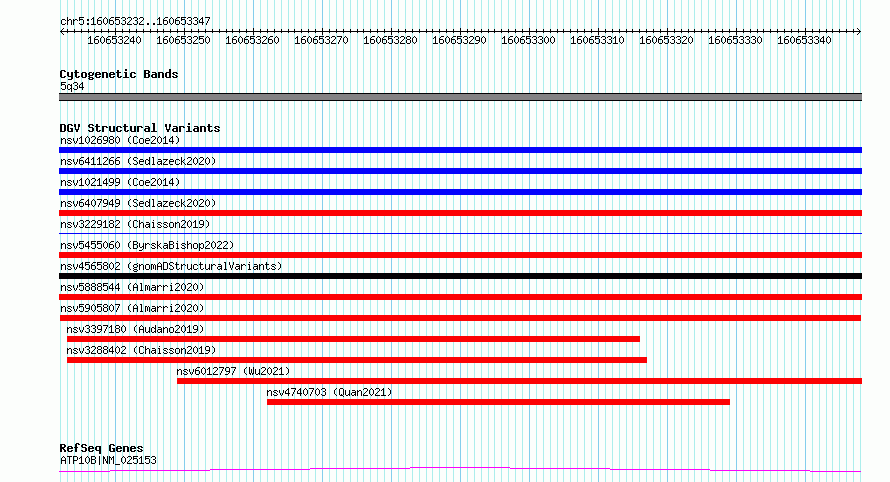
Task: Select the red bar under nsv3397180
Action: (x=353, y=339)
